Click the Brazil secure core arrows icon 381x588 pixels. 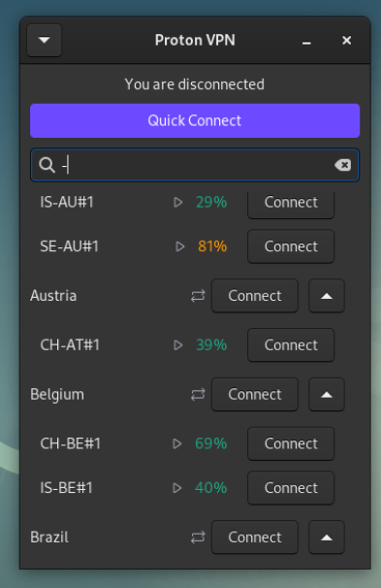tap(198, 538)
